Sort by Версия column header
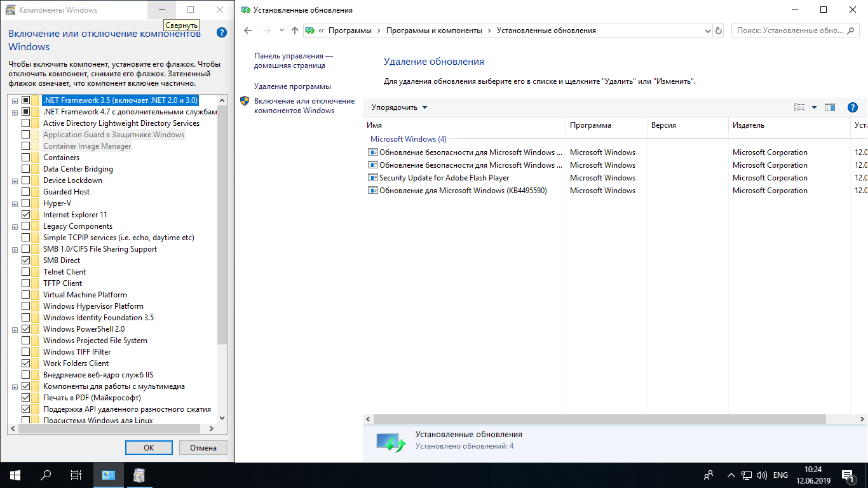 pyautogui.click(x=688, y=125)
